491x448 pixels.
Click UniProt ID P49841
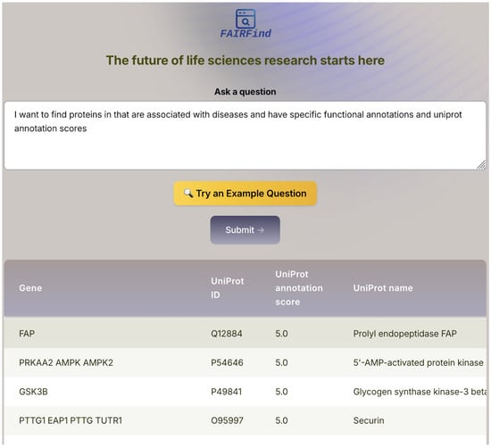[x=227, y=392]
